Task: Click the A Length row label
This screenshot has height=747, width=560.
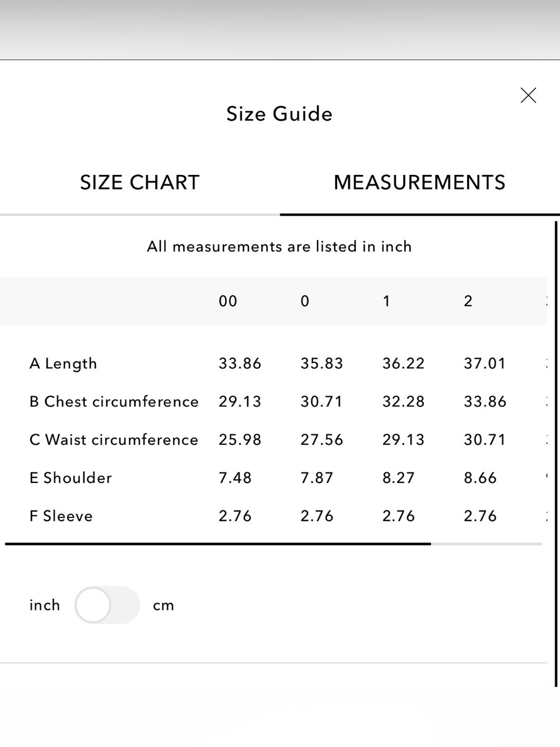Action: [x=63, y=364]
